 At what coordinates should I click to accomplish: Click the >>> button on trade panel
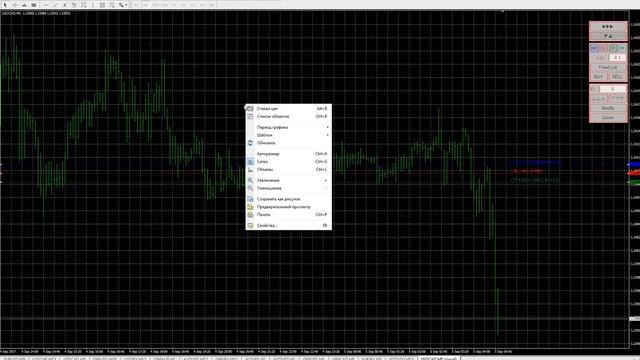tap(608, 27)
